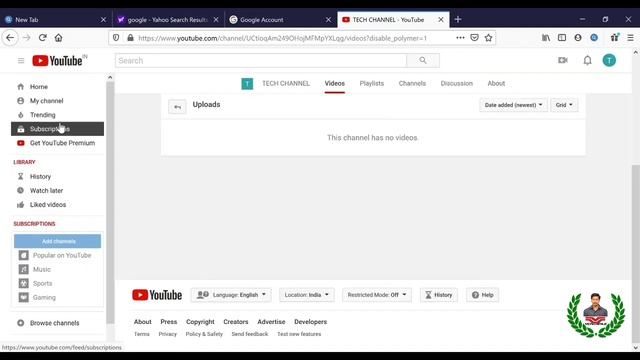Click the footer Help button
This screenshot has width=640, height=360.
482,295
